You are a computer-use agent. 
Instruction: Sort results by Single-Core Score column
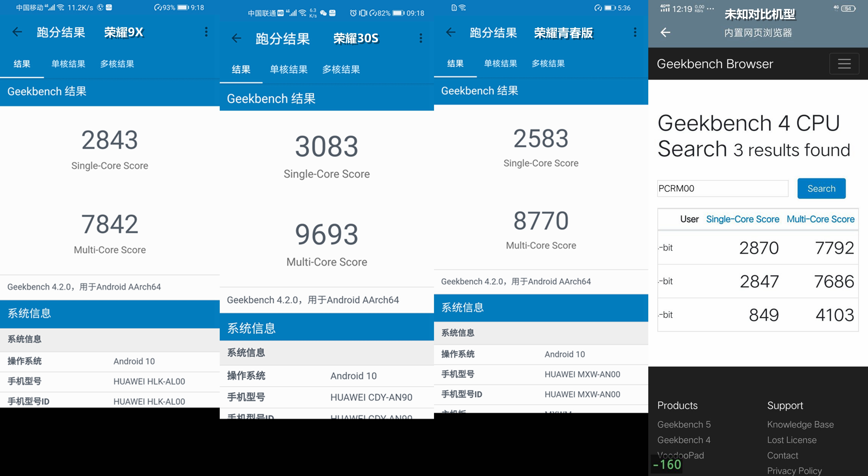click(742, 219)
